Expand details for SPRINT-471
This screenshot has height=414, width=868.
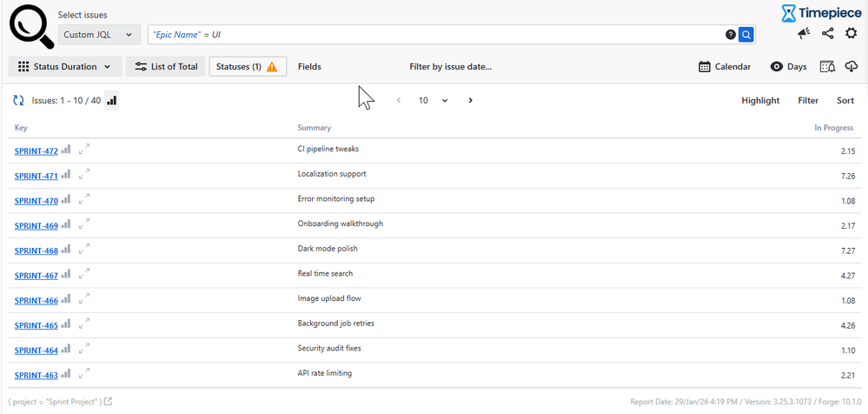click(84, 173)
